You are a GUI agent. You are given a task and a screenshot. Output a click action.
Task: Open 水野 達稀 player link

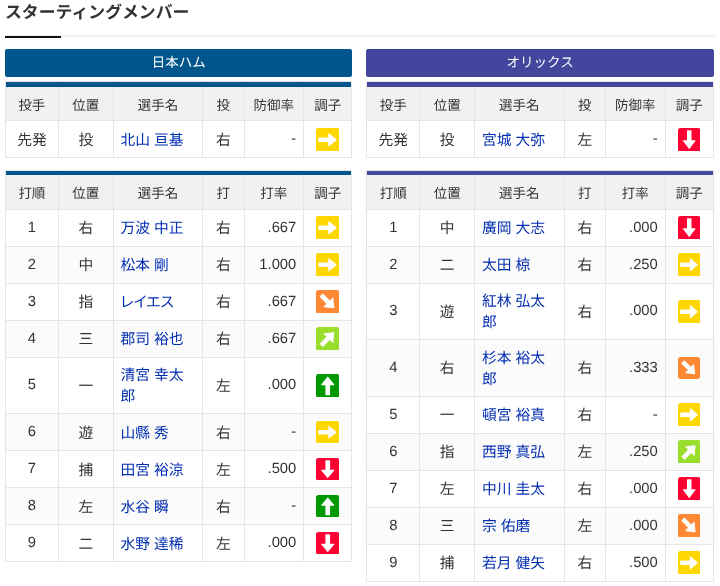click(x=152, y=543)
